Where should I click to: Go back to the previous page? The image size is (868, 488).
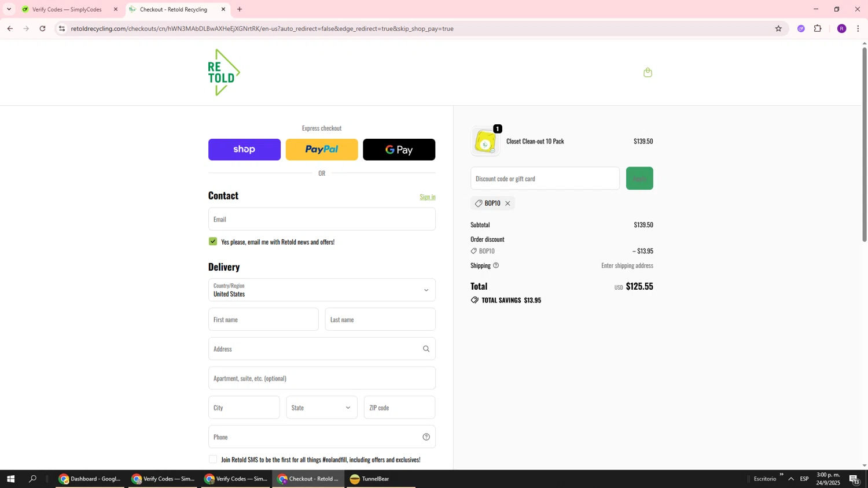tap(10, 28)
